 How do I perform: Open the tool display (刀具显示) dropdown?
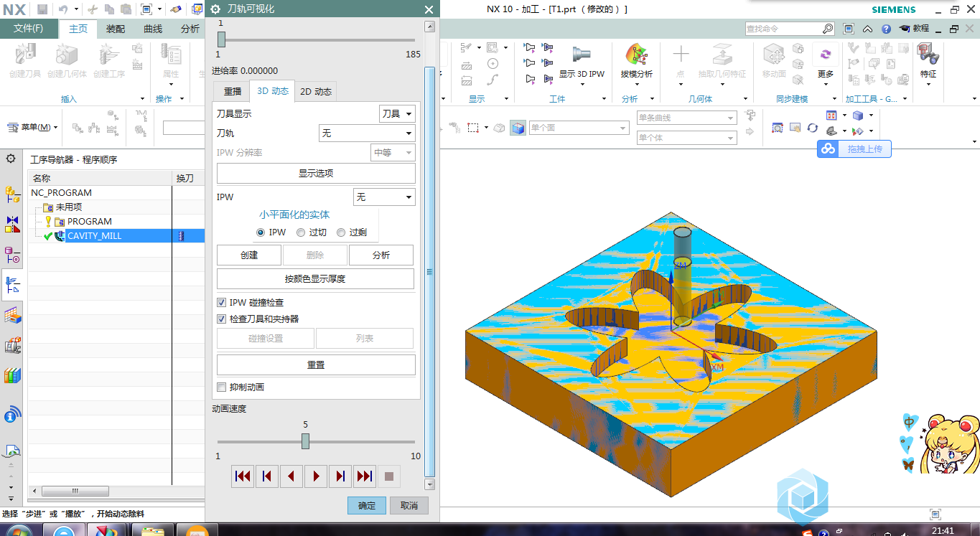pos(397,113)
